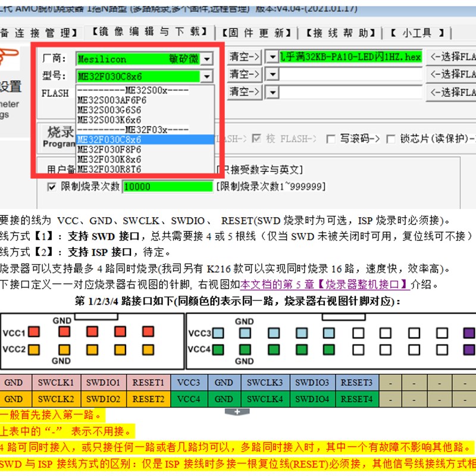
Task: Open the 小工具 tab
Action: click(417, 33)
